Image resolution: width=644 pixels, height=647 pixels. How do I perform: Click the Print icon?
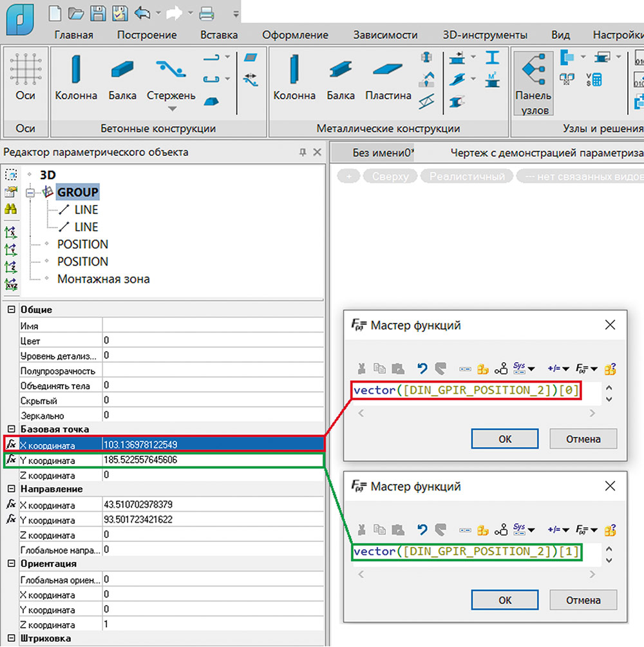pyautogui.click(x=206, y=14)
